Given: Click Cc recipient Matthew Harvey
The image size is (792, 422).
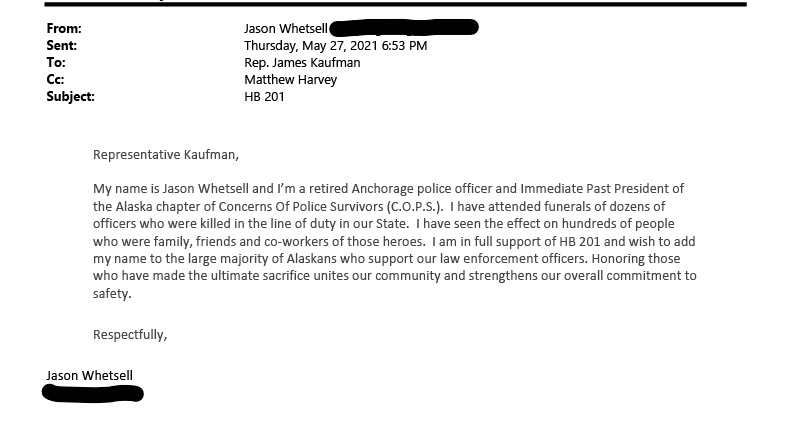Looking at the screenshot, I should coord(290,79).
